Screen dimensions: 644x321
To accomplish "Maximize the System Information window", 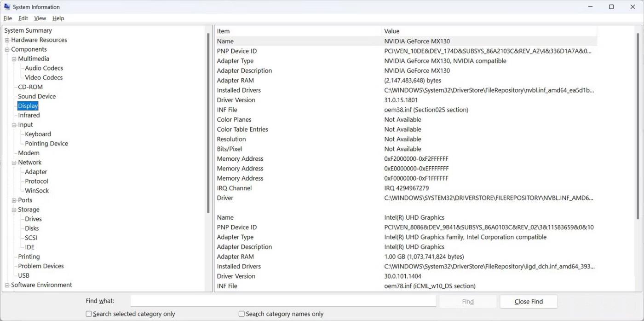I will pyautogui.click(x=611, y=7).
